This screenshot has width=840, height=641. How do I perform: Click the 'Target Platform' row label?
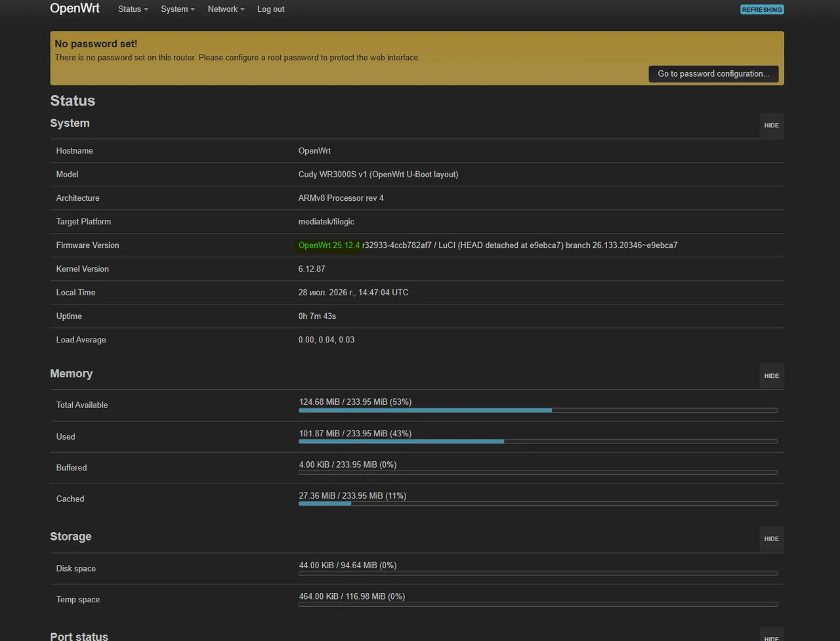84,222
